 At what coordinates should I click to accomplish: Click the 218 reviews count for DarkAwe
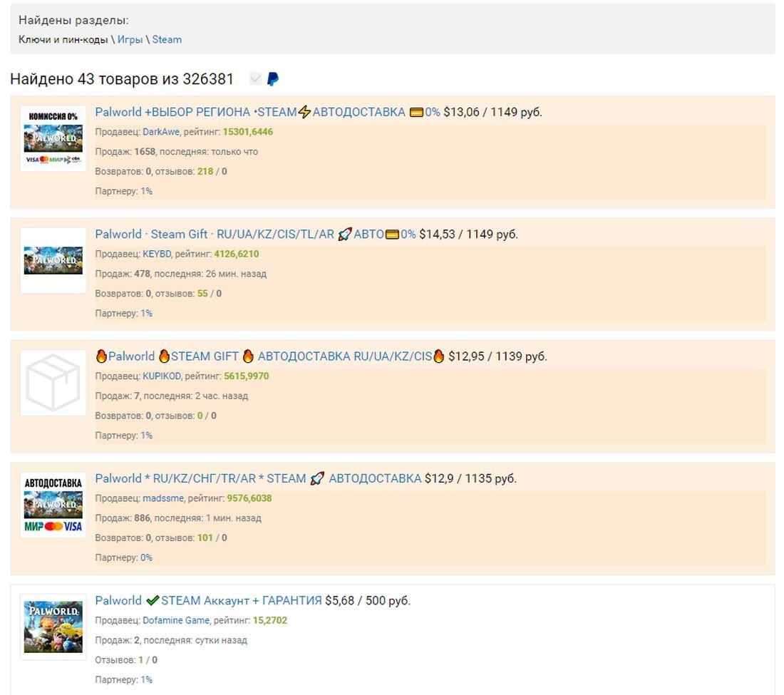click(x=205, y=172)
